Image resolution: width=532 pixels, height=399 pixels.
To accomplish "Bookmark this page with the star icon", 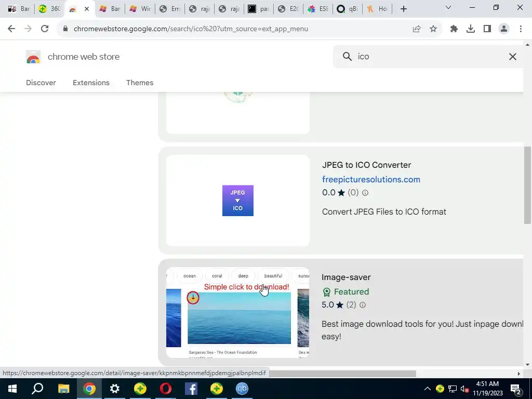I will click(433, 29).
